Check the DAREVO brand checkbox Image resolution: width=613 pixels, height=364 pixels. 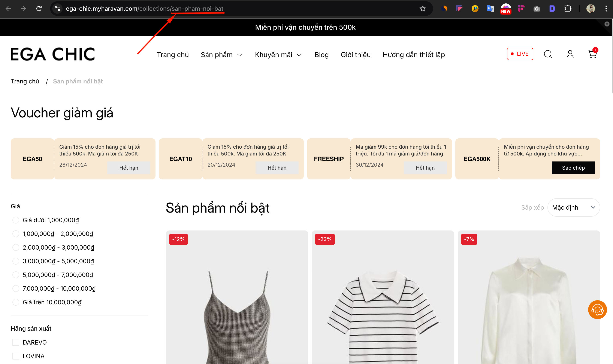coord(16,342)
